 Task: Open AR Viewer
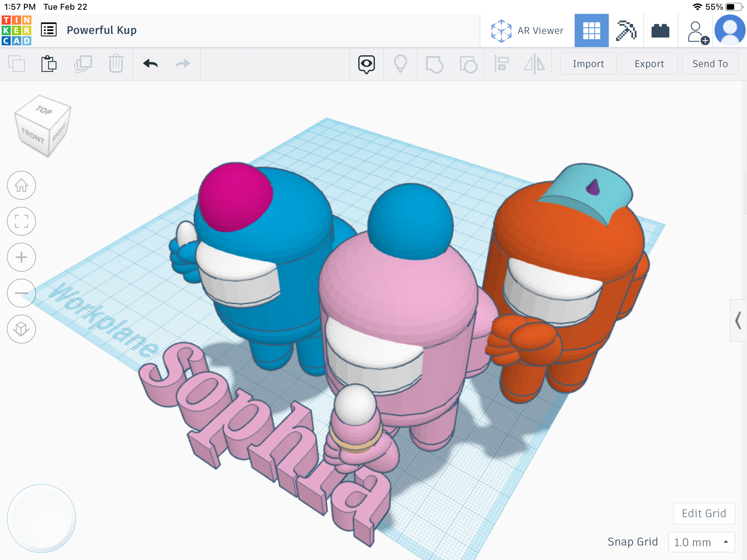tap(527, 30)
